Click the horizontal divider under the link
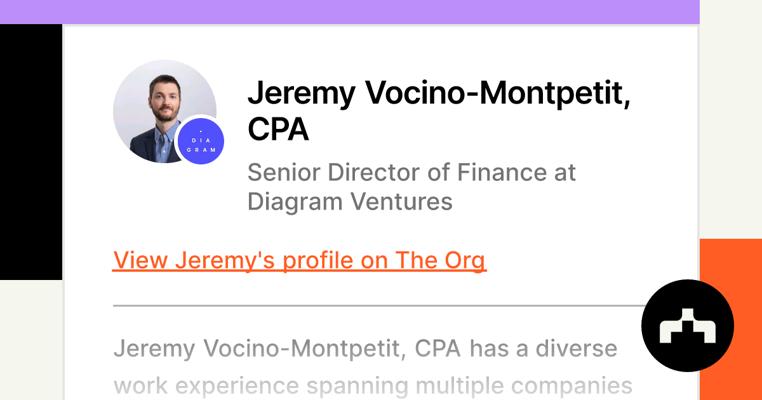The width and height of the screenshot is (762, 400). click(380, 305)
